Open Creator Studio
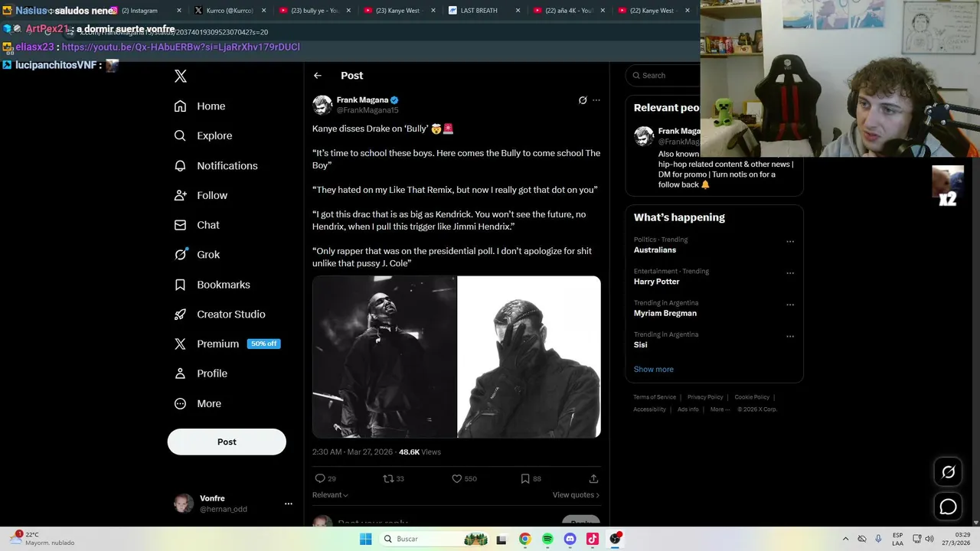 click(220, 315)
